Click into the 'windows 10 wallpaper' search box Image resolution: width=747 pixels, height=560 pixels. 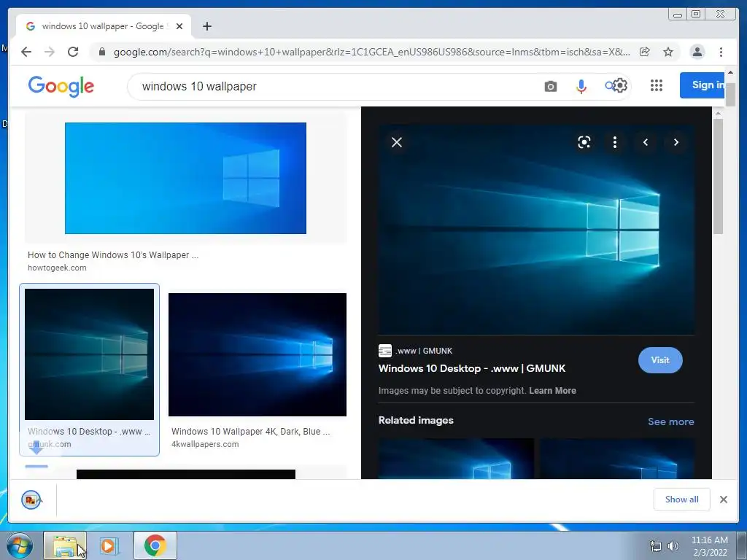333,86
